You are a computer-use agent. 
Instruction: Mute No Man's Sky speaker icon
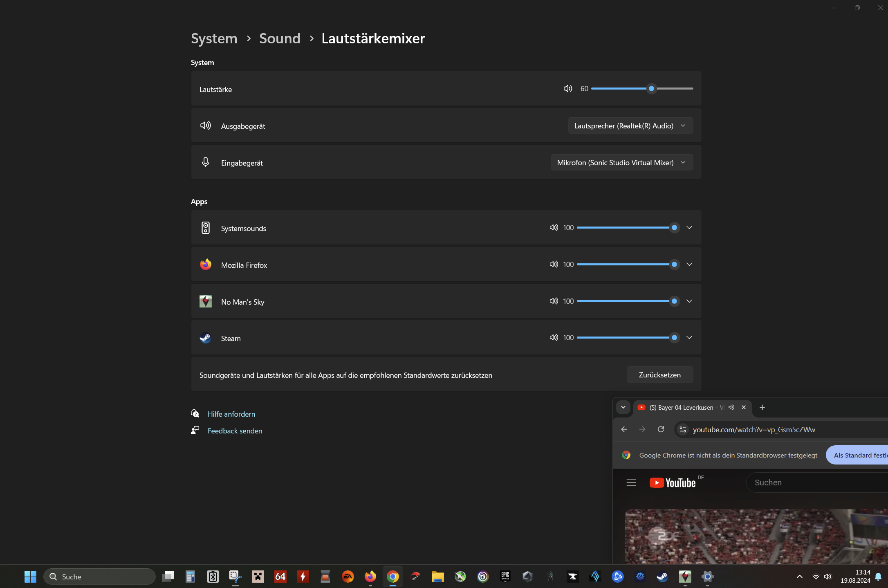coord(554,301)
